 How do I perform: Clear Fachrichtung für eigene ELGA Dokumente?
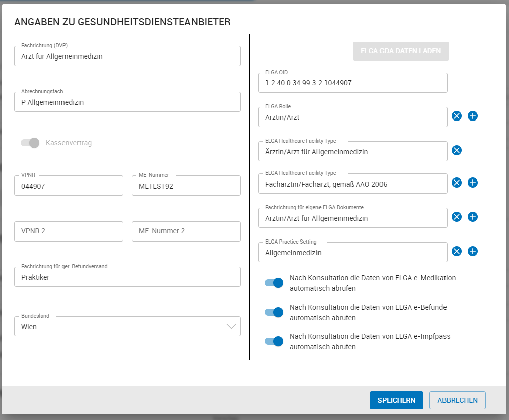(457, 217)
